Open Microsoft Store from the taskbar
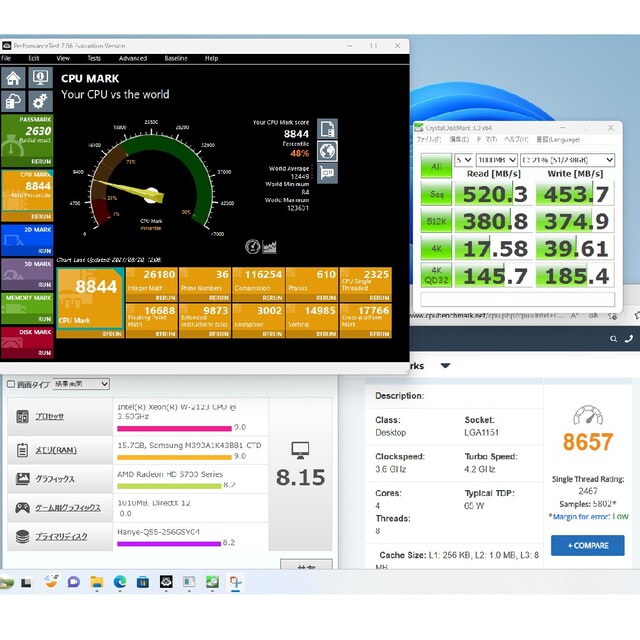This screenshot has width=640, height=640. coord(142,582)
